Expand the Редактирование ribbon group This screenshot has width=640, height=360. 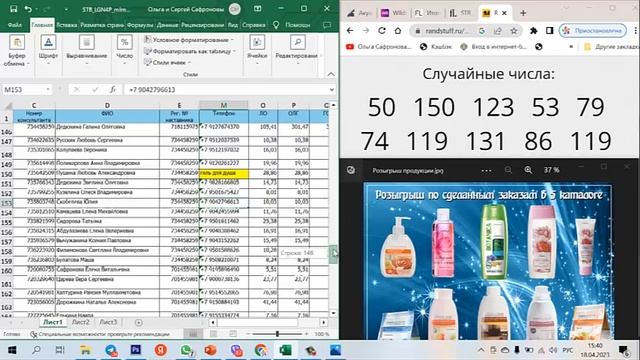(x=298, y=51)
